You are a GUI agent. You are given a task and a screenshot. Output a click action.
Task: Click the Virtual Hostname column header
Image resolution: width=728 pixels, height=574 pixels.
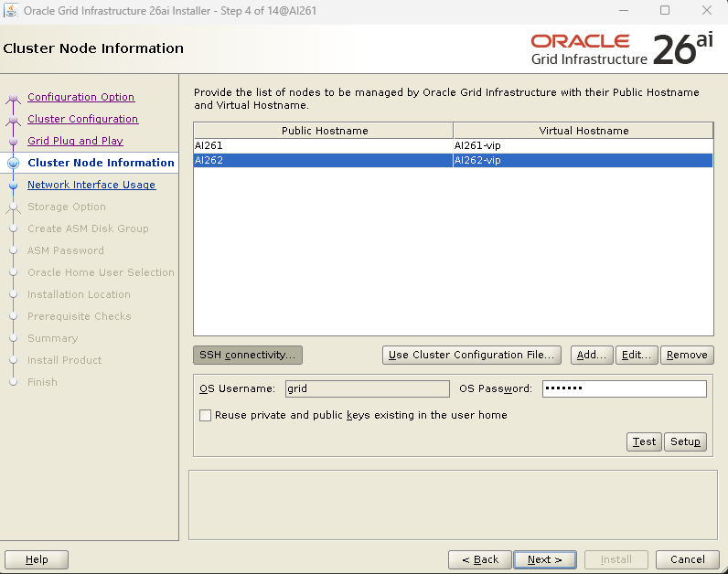click(583, 131)
